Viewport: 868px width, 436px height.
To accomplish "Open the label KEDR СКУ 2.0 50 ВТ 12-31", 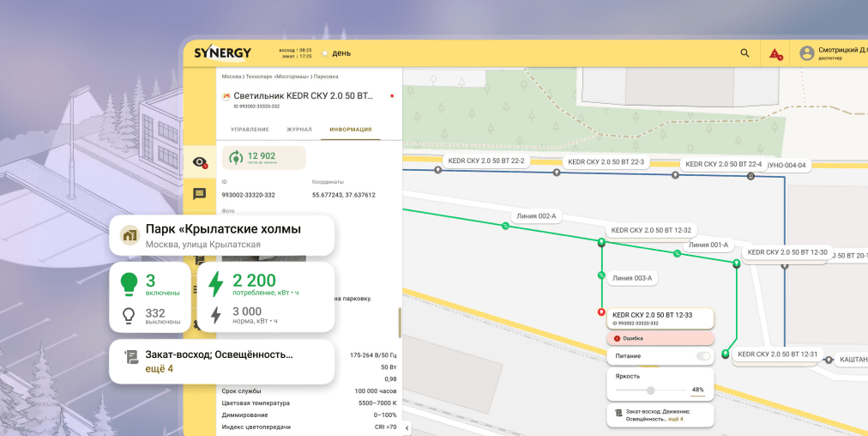I will [x=777, y=354].
